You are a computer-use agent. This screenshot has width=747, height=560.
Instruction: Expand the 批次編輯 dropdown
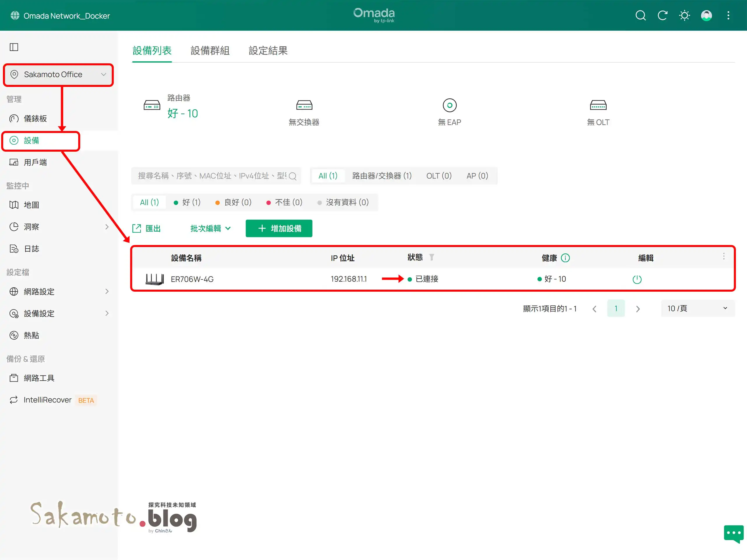coord(210,229)
